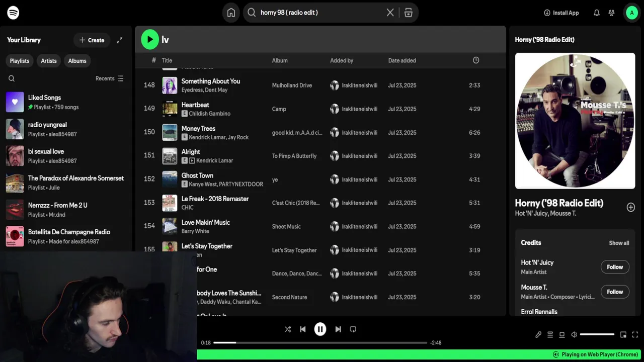Open the lyrics microphone icon
This screenshot has height=362, width=644.
click(538, 335)
